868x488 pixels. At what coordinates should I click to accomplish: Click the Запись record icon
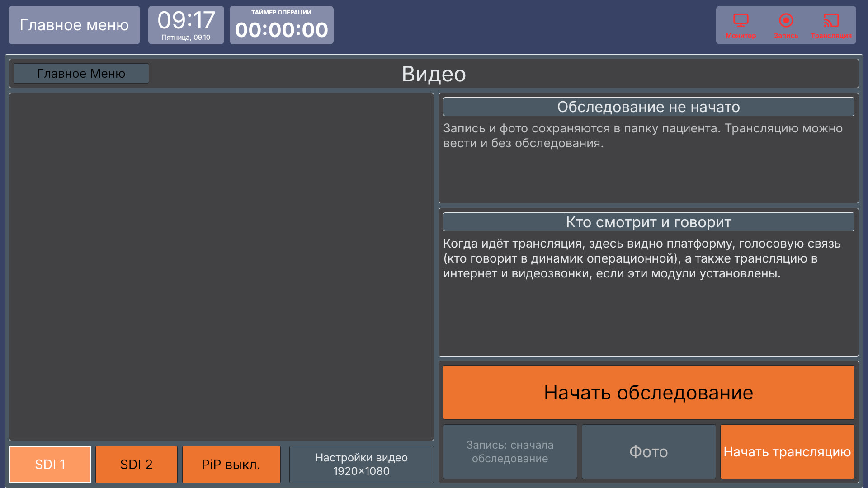[x=786, y=21]
